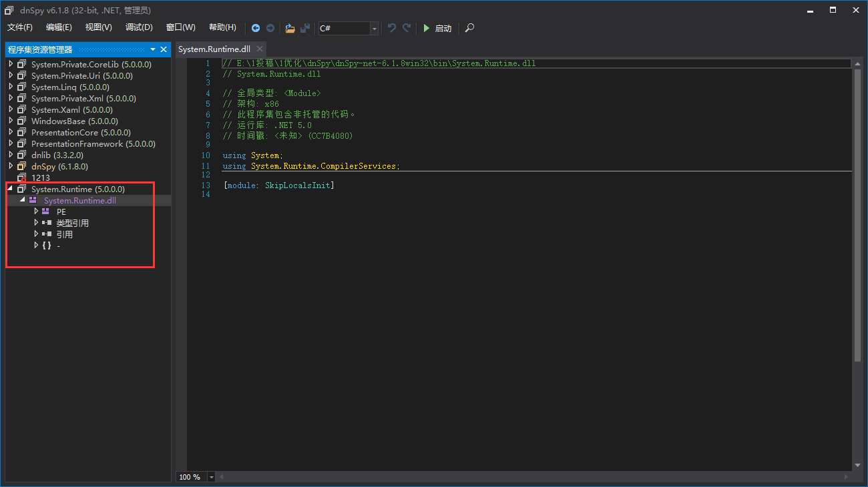Expand the 类型引用 node
This screenshot has width=868, height=487.
[x=36, y=223]
